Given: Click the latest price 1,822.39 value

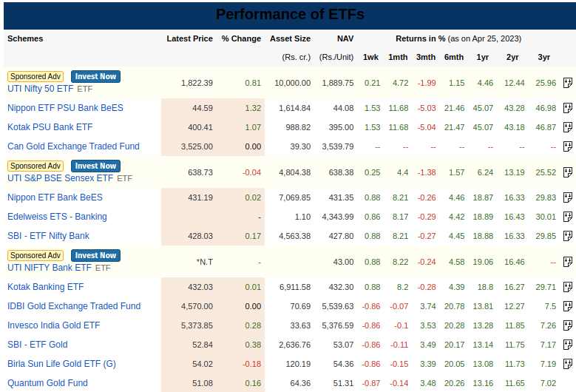Looking at the screenshot, I should pos(197,83).
